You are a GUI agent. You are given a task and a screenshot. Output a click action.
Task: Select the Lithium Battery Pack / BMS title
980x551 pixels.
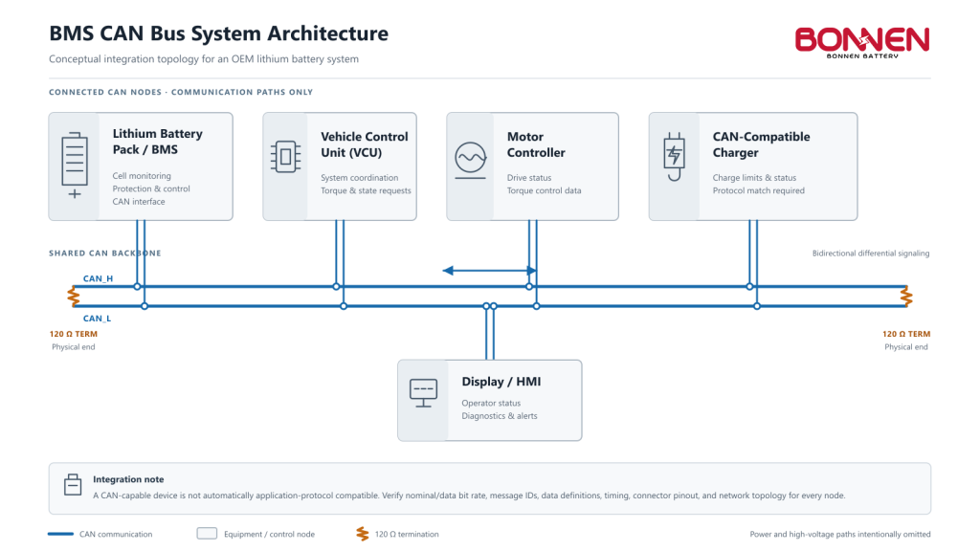(x=158, y=142)
